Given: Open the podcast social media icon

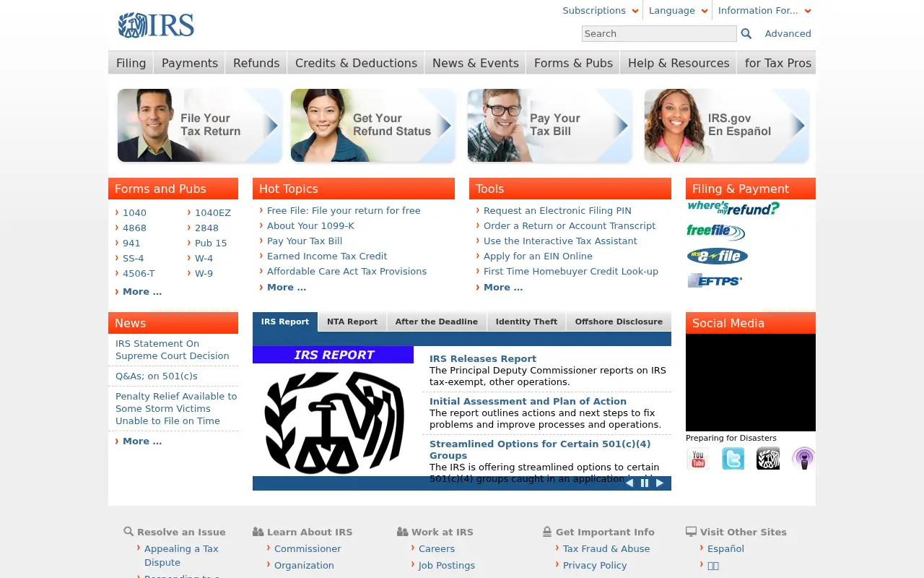Looking at the screenshot, I should coord(803,459).
